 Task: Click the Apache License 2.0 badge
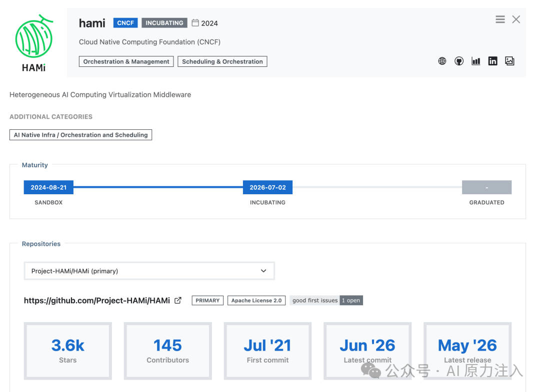pyautogui.click(x=256, y=301)
